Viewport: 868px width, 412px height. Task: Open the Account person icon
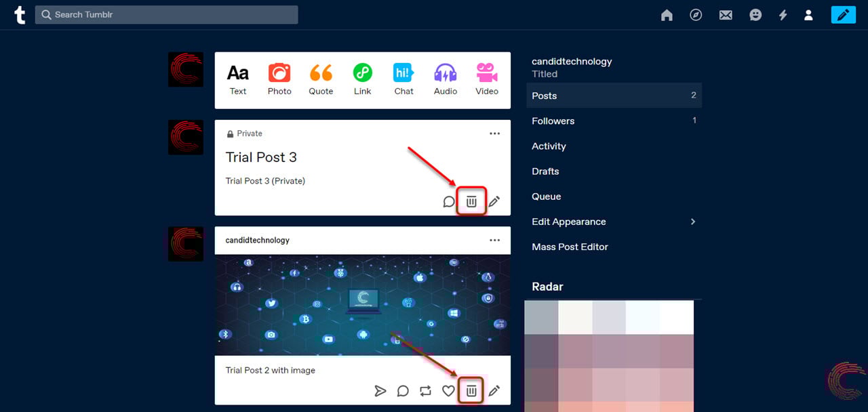808,15
